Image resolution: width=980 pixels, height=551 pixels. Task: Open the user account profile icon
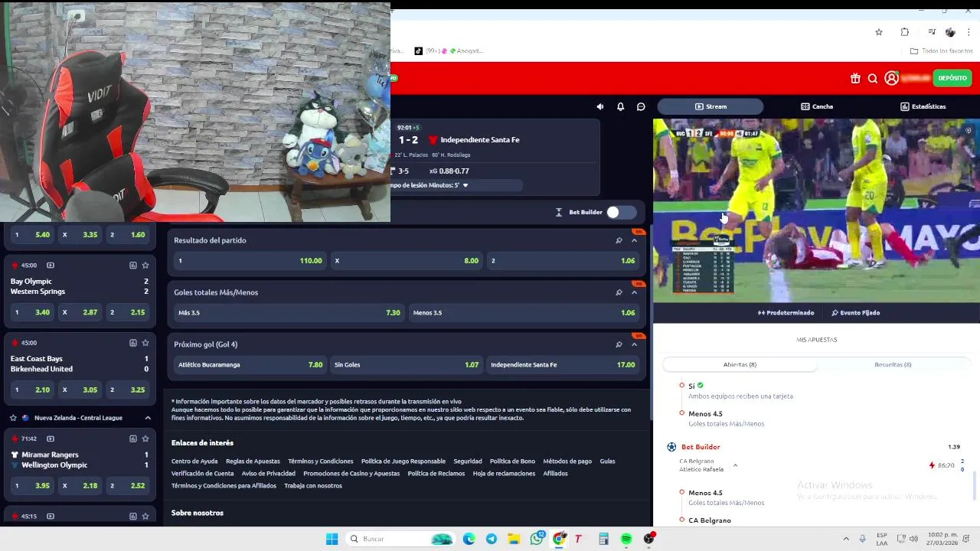[891, 78]
